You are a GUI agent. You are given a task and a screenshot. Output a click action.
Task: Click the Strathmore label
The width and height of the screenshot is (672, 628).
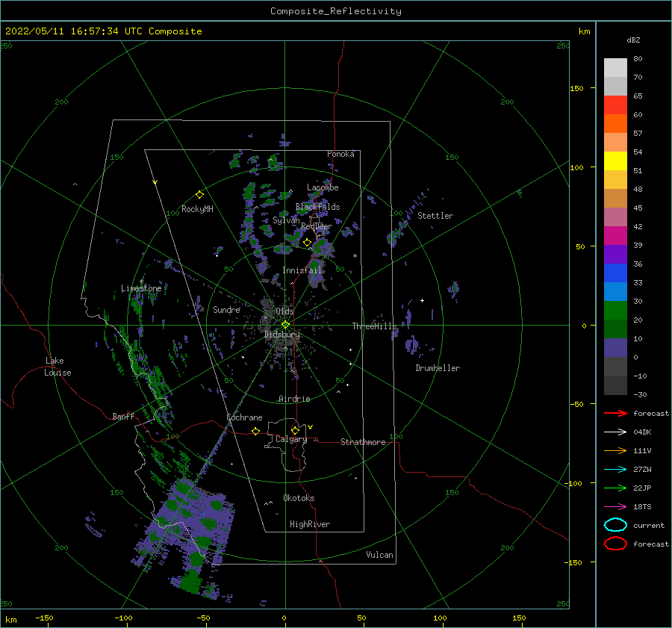click(363, 442)
